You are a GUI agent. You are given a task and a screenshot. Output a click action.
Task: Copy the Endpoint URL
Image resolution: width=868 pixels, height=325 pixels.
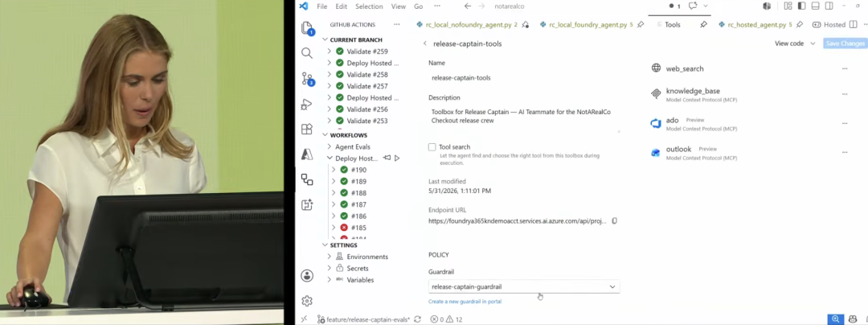coord(615,221)
